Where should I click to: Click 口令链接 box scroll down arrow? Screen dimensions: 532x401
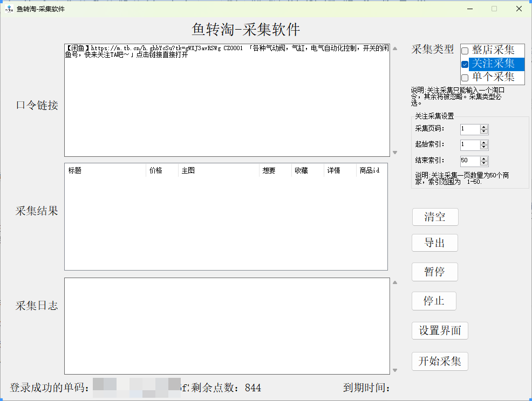pyautogui.click(x=395, y=153)
